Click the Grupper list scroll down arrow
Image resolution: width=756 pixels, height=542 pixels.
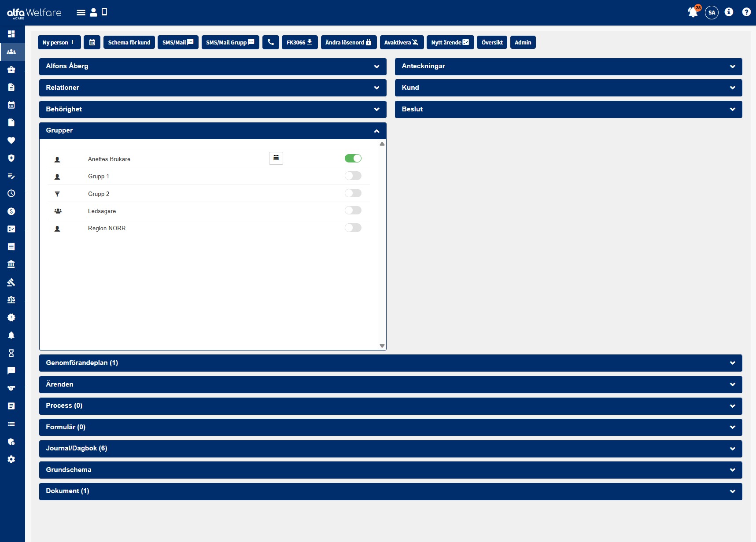pyautogui.click(x=382, y=346)
